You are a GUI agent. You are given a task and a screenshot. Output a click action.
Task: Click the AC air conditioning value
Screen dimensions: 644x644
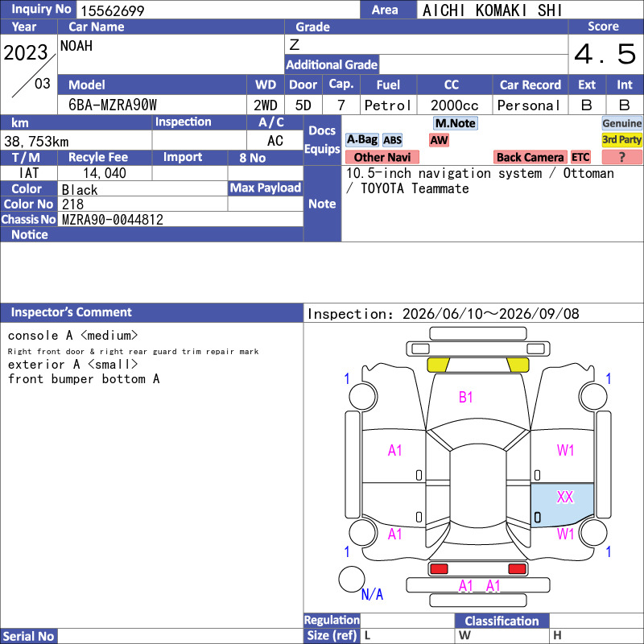click(275, 141)
